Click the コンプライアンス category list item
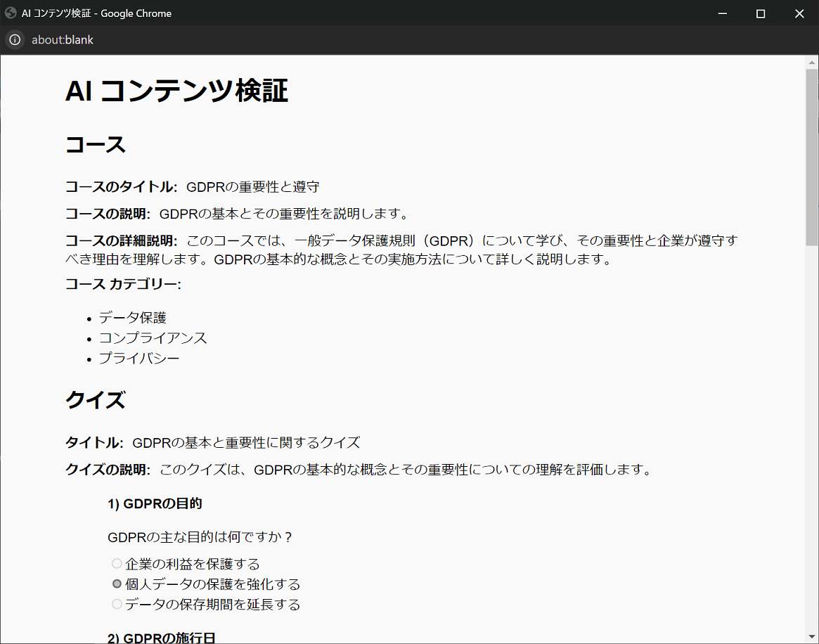This screenshot has width=819, height=644. click(x=153, y=338)
